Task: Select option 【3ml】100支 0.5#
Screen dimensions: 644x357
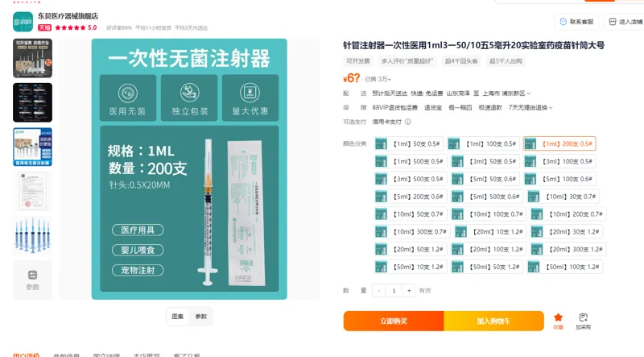Action: [559, 162]
